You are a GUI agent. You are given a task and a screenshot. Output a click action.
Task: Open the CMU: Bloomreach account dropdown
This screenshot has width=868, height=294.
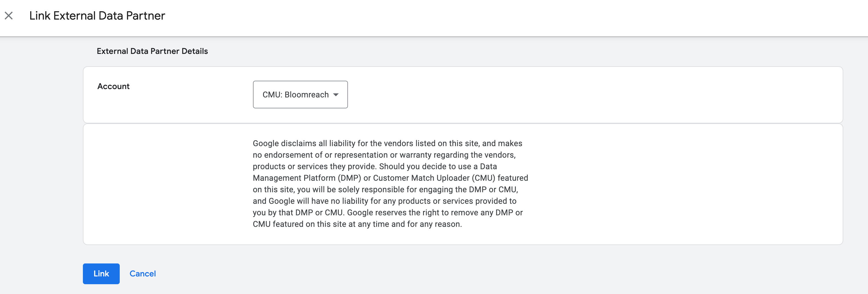(300, 95)
